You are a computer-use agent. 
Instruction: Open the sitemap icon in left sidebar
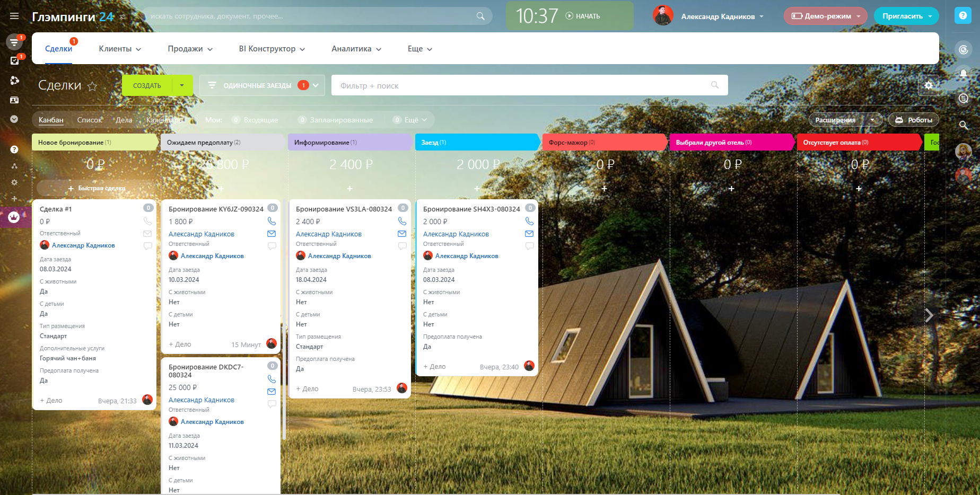pos(14,166)
